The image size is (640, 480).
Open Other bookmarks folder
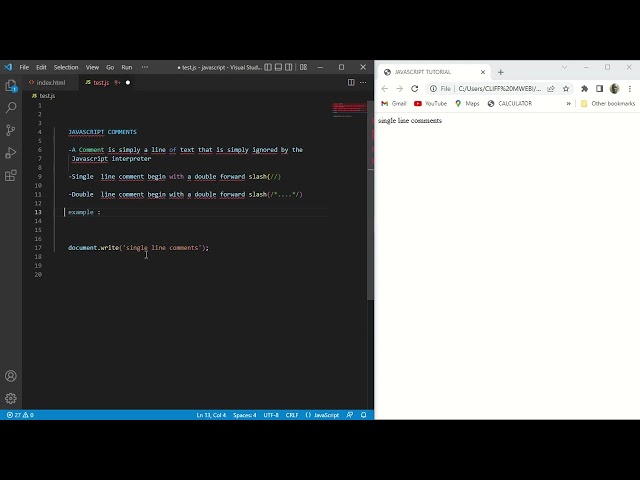[608, 104]
